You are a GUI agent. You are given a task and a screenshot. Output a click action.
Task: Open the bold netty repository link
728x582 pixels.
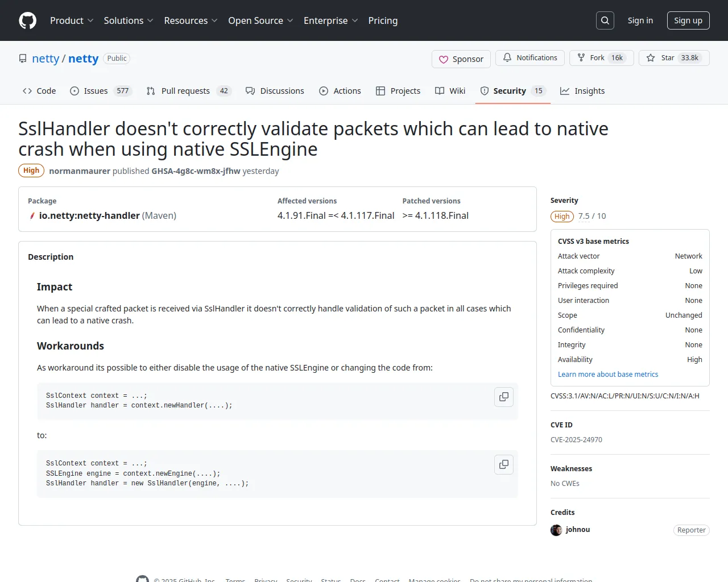tap(84, 59)
